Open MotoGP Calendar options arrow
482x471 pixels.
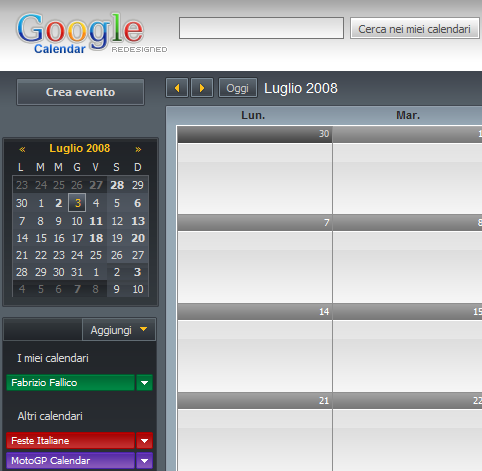(144, 461)
